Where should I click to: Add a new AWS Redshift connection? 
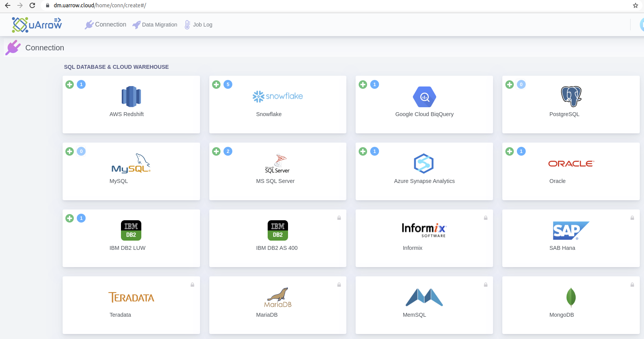[70, 85]
